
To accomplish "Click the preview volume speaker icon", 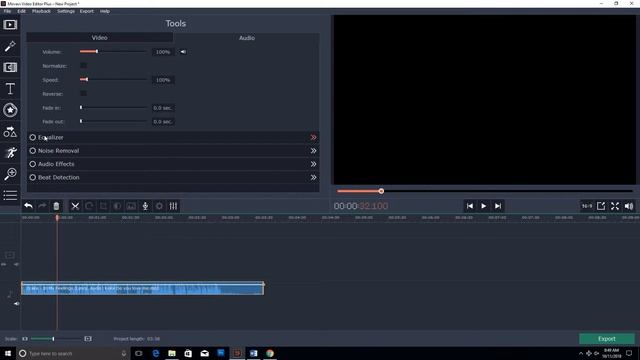I will point(629,206).
